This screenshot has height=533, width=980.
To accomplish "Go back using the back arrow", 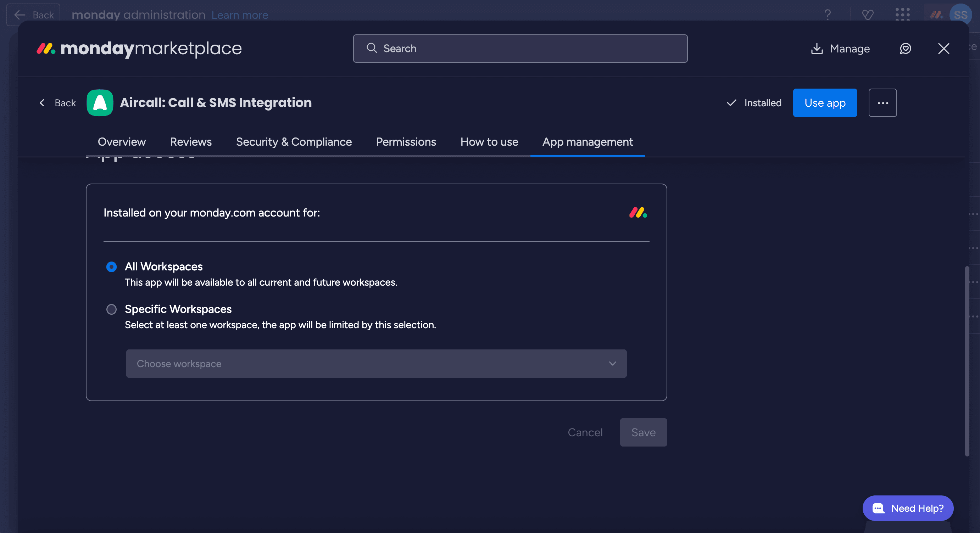I will [x=43, y=103].
